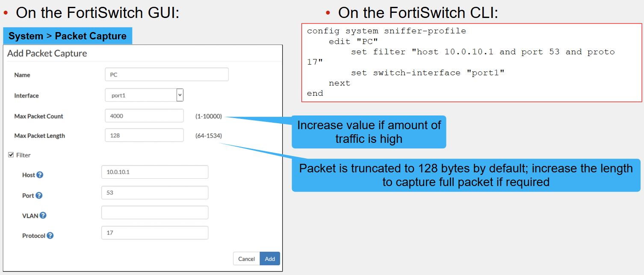Click the 'next' CLI line

point(340,83)
